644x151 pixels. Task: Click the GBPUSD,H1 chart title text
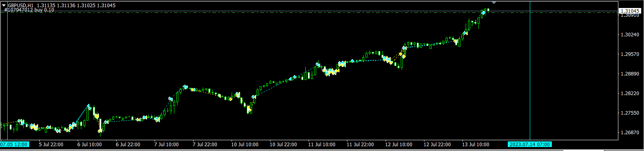pos(20,5)
